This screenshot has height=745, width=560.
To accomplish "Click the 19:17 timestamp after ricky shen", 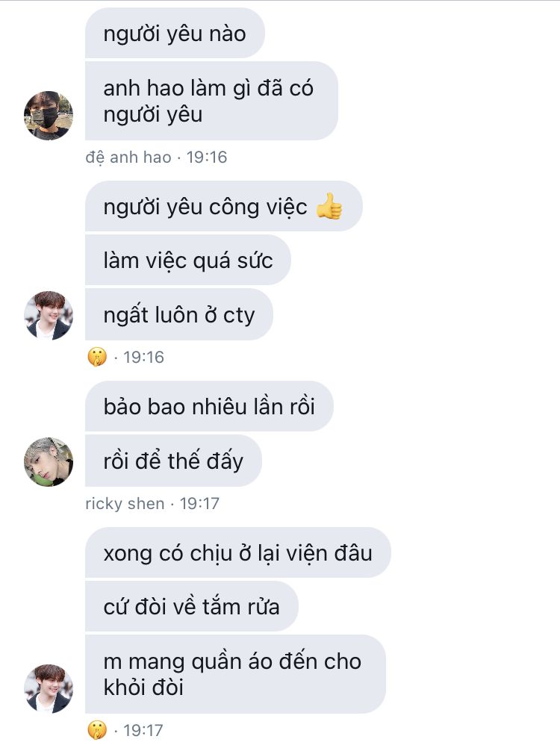I will click(x=199, y=504).
